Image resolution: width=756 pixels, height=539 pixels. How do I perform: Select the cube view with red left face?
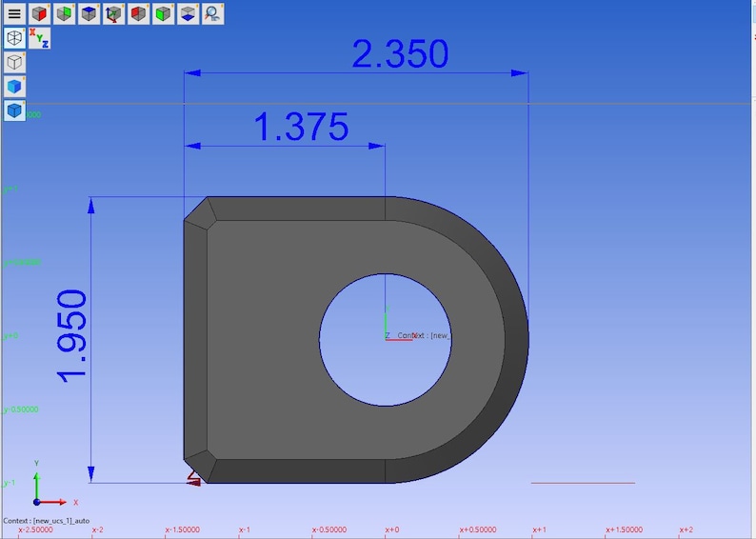coord(138,14)
